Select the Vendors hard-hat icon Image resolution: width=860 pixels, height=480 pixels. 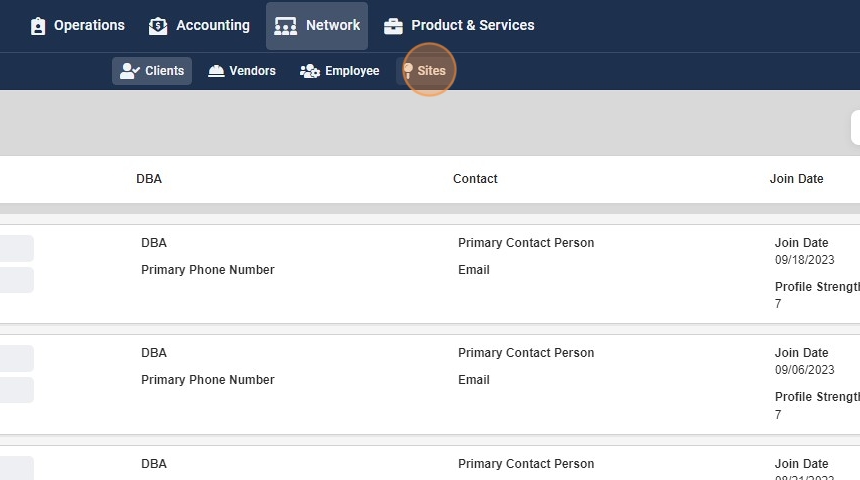pos(216,71)
